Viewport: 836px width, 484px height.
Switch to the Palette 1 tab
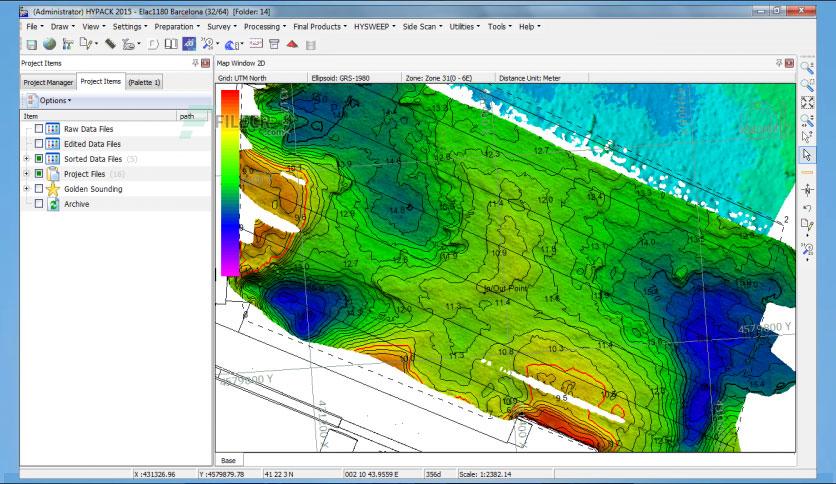pos(144,82)
